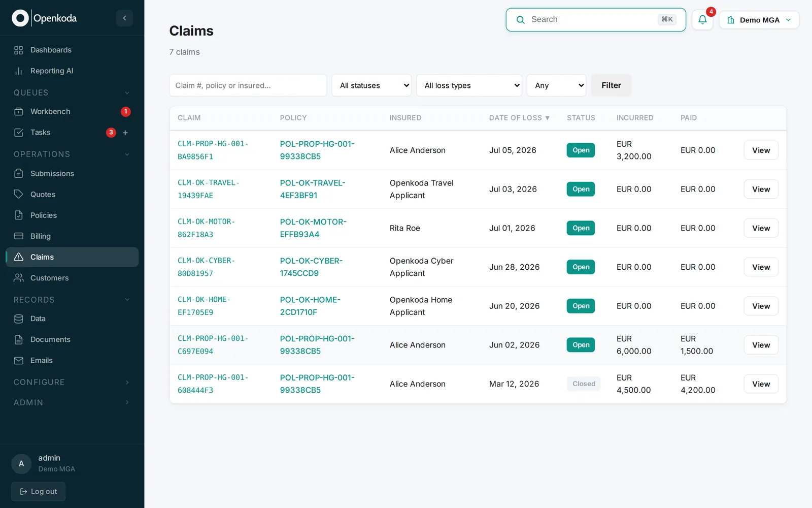Sort by DATE OF LOSS column header
Image resolution: width=812 pixels, height=508 pixels.
tap(519, 118)
